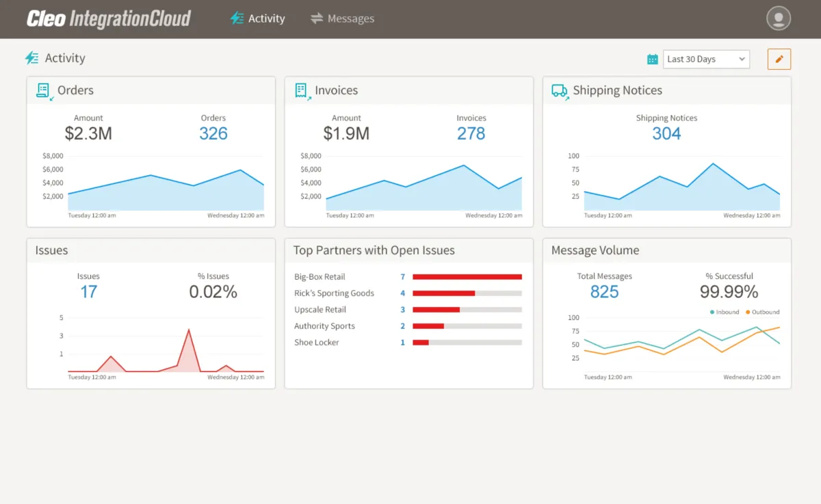Open the 17 issues count
The image size is (821, 504).
click(x=88, y=292)
